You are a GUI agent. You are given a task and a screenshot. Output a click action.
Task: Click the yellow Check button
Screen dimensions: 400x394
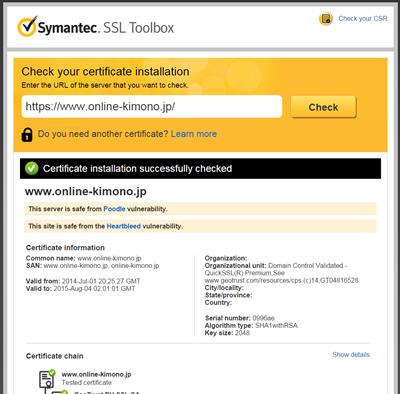tap(323, 107)
